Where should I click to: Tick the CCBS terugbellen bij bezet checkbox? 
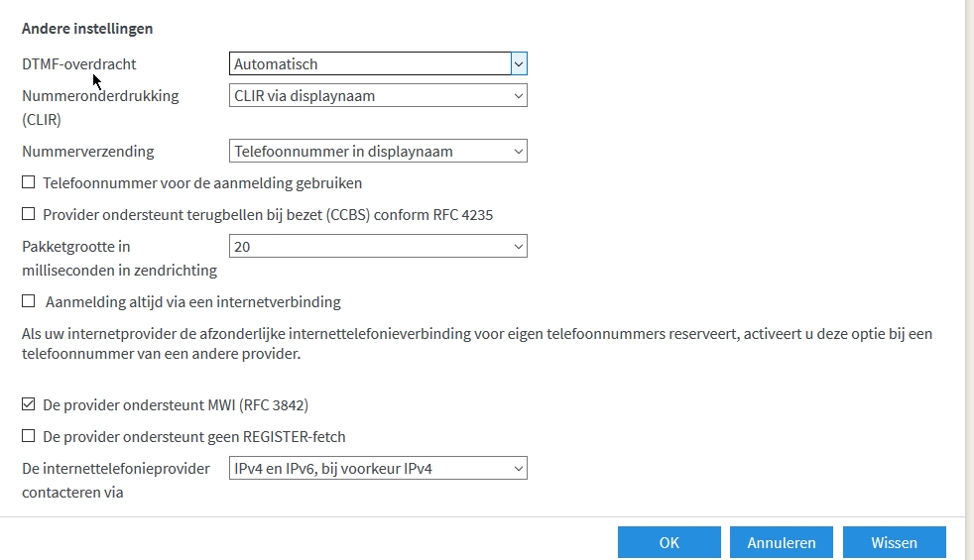pos(29,214)
